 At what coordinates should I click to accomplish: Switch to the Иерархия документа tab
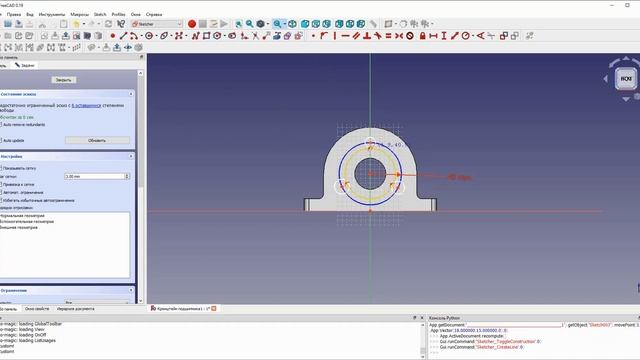click(x=76, y=309)
